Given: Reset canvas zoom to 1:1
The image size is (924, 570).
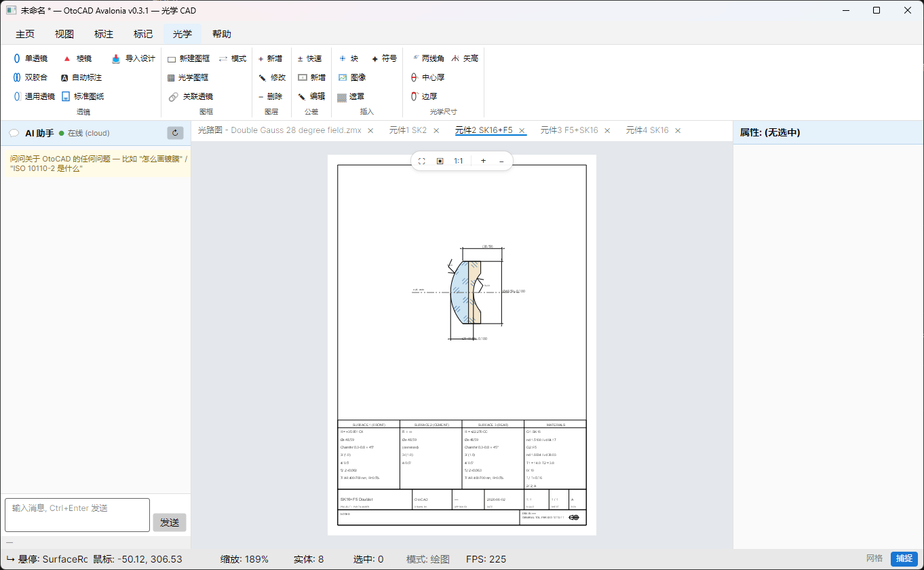Looking at the screenshot, I should (x=459, y=161).
